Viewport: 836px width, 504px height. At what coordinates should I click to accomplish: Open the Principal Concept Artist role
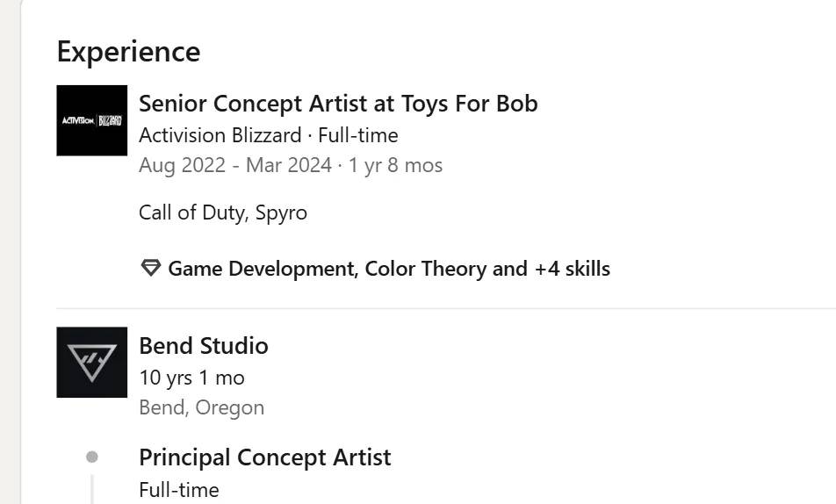[265, 457]
